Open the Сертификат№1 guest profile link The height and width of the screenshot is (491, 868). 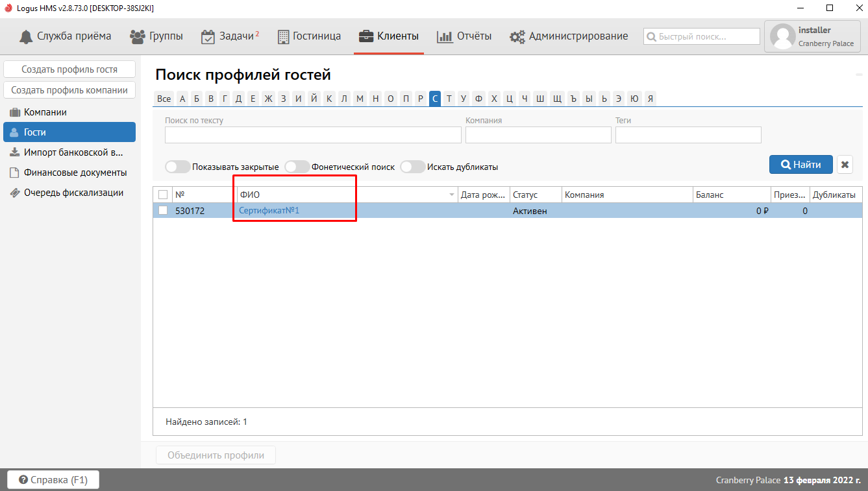(x=269, y=211)
